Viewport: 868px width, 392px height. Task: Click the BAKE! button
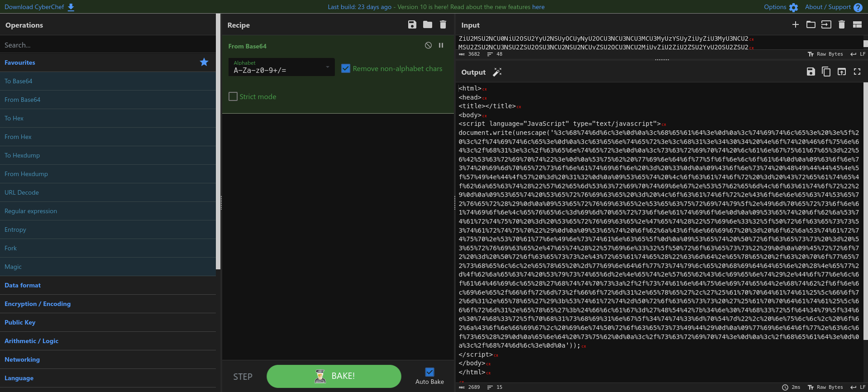pos(334,376)
